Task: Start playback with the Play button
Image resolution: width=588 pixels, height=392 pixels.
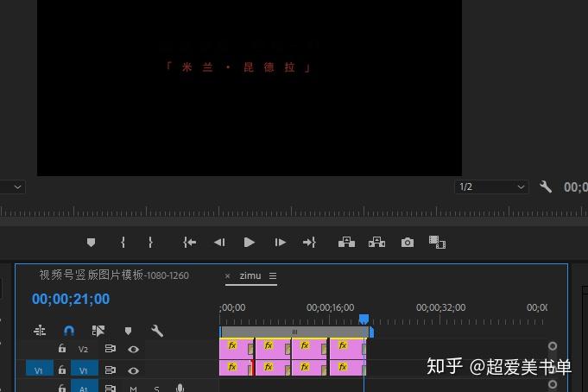Action: [249, 243]
